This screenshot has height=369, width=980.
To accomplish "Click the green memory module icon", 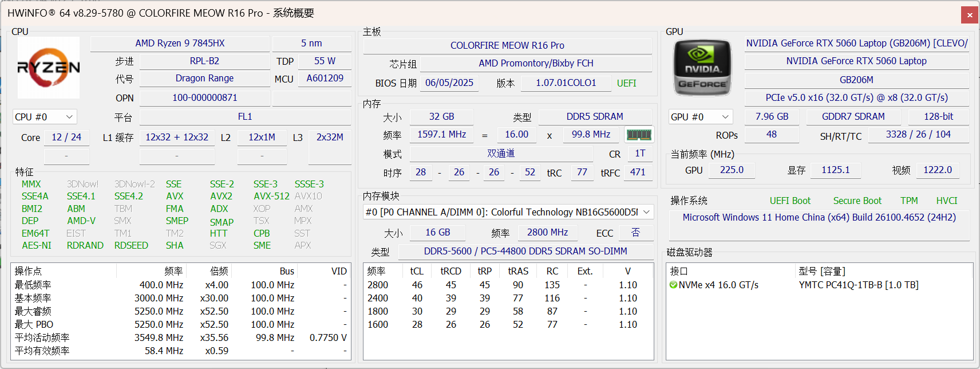I will 639,135.
